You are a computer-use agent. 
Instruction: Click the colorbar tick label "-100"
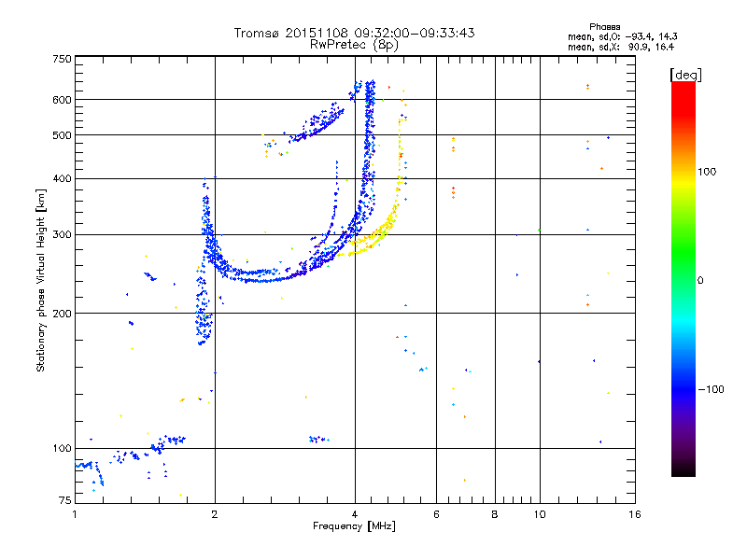[711, 389]
